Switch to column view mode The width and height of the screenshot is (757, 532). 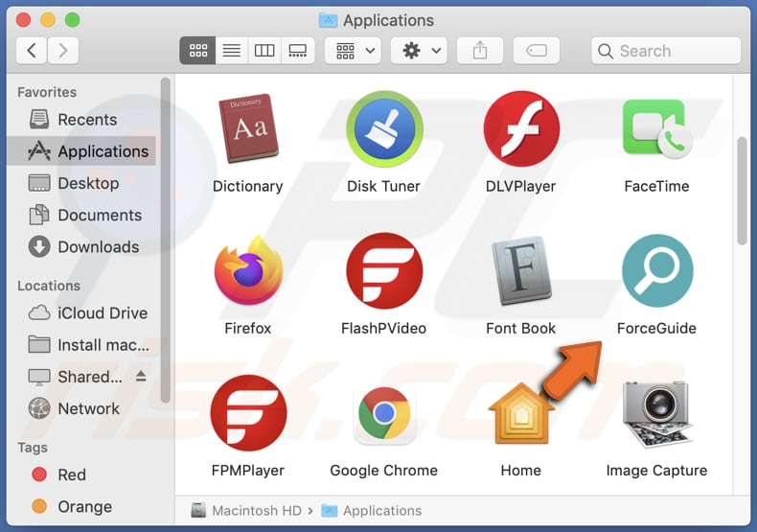point(264,51)
